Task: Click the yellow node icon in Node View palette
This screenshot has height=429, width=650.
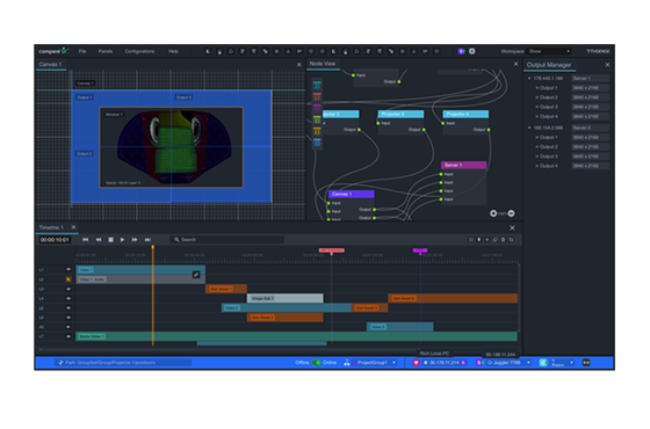Action: (317, 131)
